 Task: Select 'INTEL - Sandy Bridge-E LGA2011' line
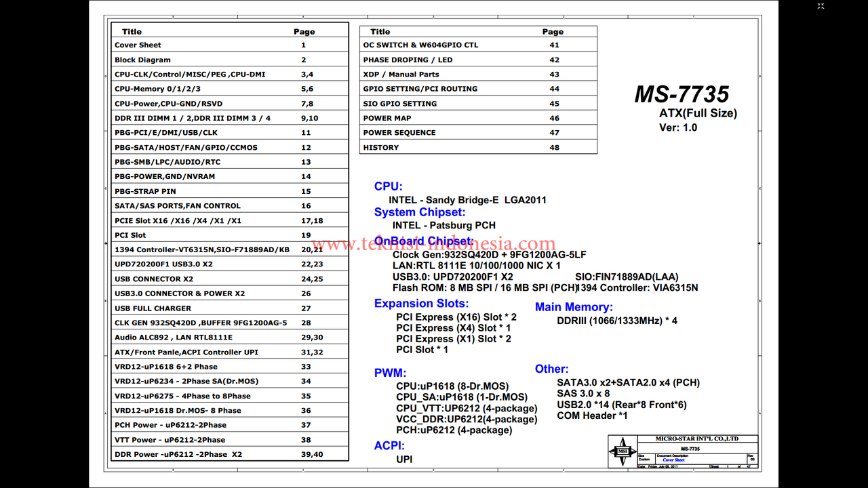pos(467,200)
